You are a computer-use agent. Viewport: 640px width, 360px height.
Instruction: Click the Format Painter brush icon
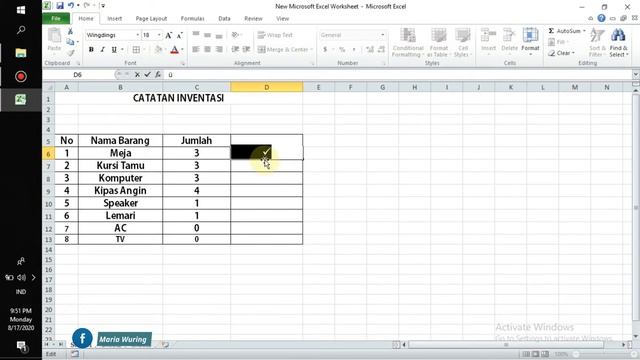point(71,52)
